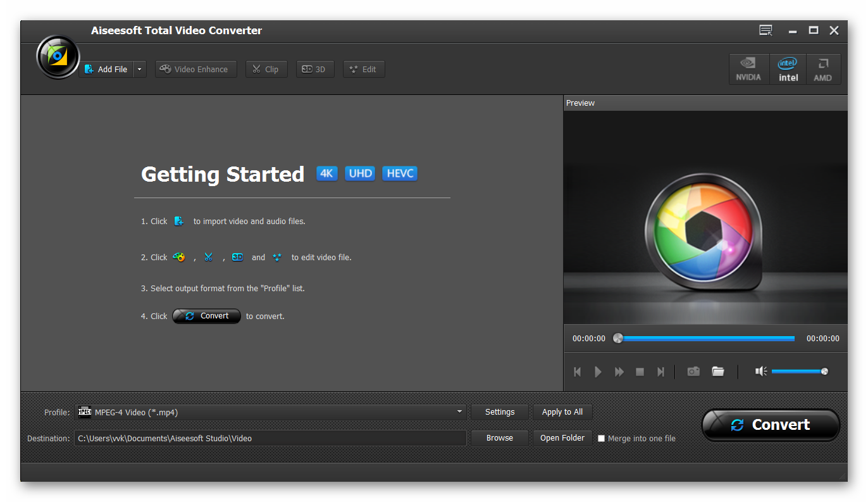This screenshot has width=868, height=502.
Task: Click the Getting Started heading
Action: point(223,174)
